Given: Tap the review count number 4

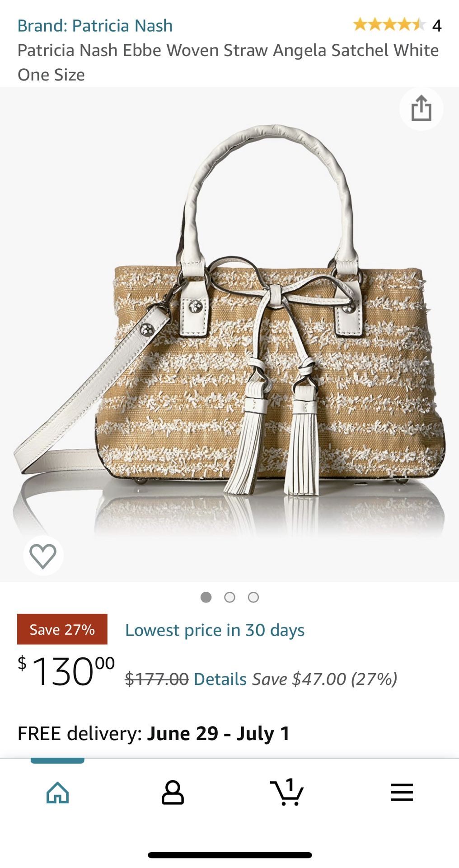Looking at the screenshot, I should [x=436, y=26].
